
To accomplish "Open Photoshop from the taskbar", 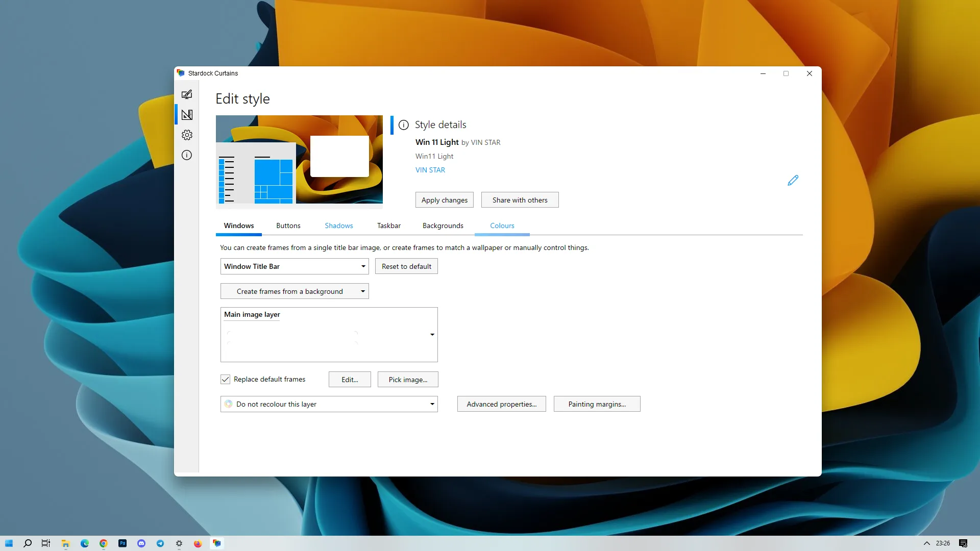I will (122, 543).
